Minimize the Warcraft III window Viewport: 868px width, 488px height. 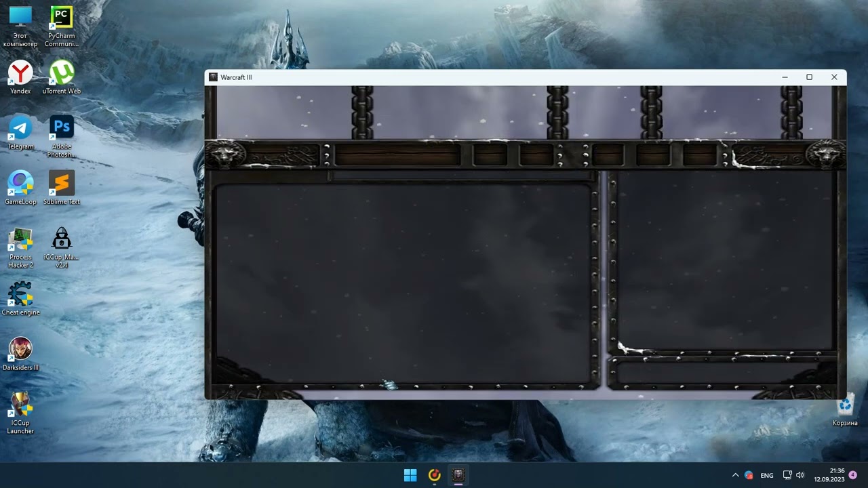pyautogui.click(x=785, y=77)
